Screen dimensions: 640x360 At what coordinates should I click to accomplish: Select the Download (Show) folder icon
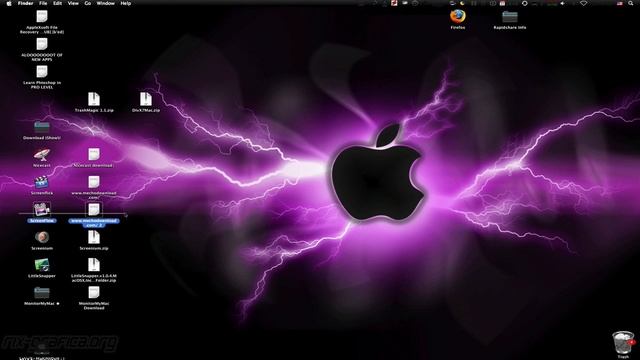(x=42, y=127)
